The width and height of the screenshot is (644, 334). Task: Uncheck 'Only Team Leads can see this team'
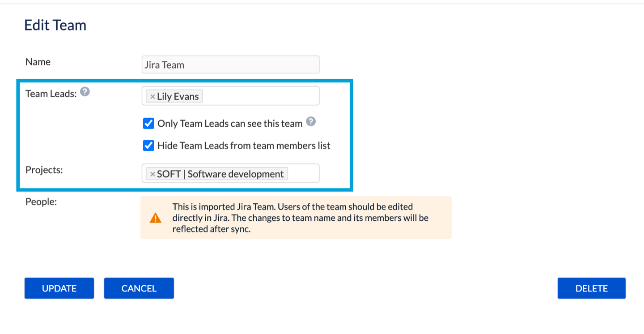coord(148,123)
